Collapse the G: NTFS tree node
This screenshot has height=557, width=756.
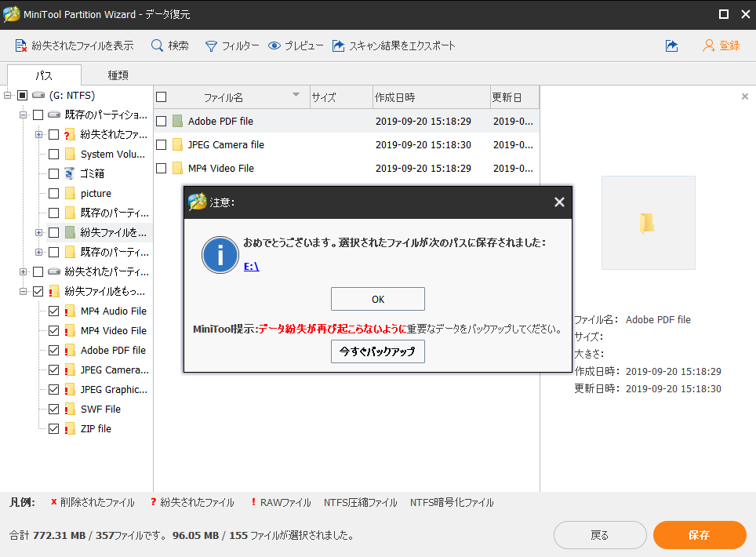tap(7, 95)
